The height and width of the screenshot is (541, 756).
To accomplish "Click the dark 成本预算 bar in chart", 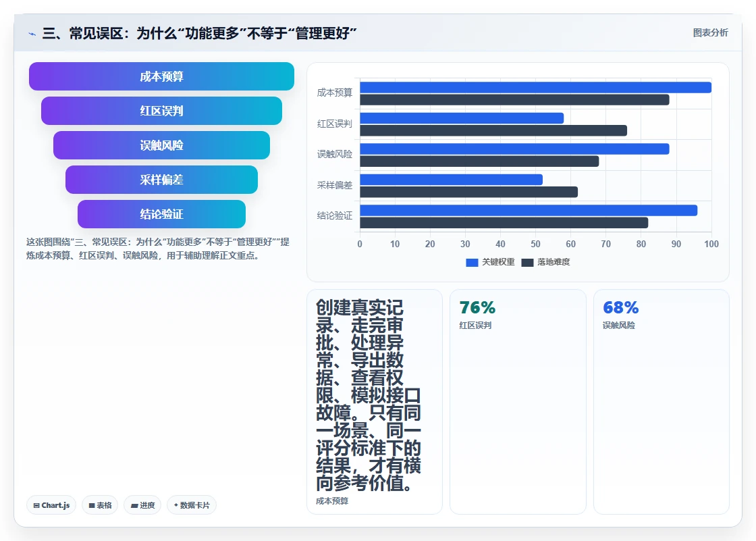I will tap(514, 100).
